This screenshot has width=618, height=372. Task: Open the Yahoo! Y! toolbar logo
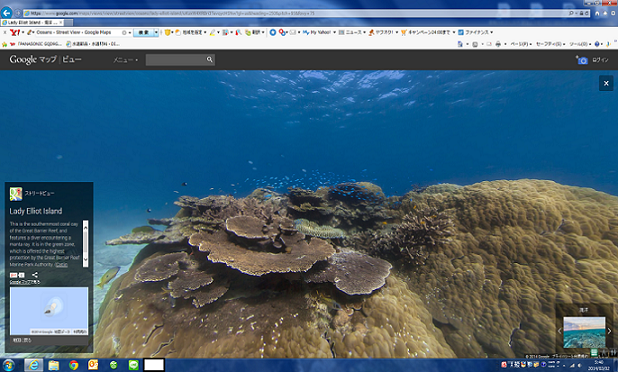pos(15,32)
